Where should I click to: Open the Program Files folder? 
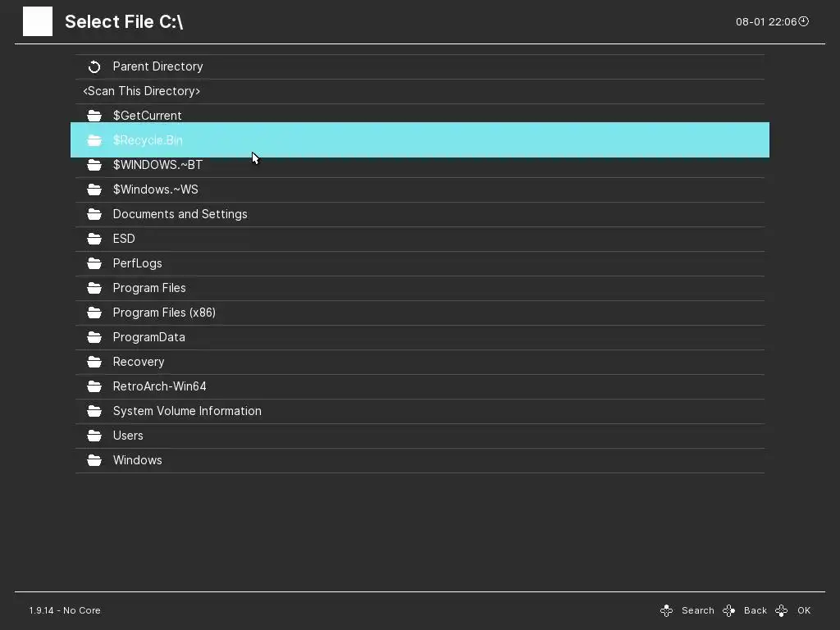pyautogui.click(x=149, y=288)
